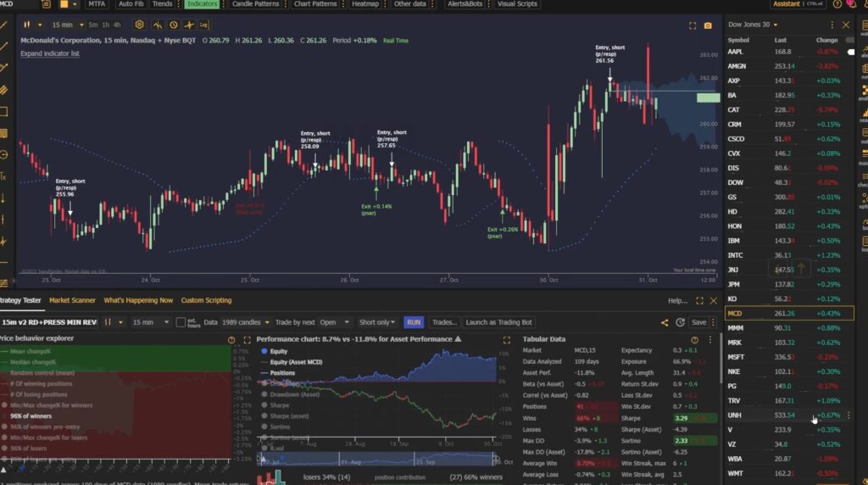The height and width of the screenshot is (485, 868).
Task: Open the 15 min timeframe dropdown
Action: (x=68, y=25)
